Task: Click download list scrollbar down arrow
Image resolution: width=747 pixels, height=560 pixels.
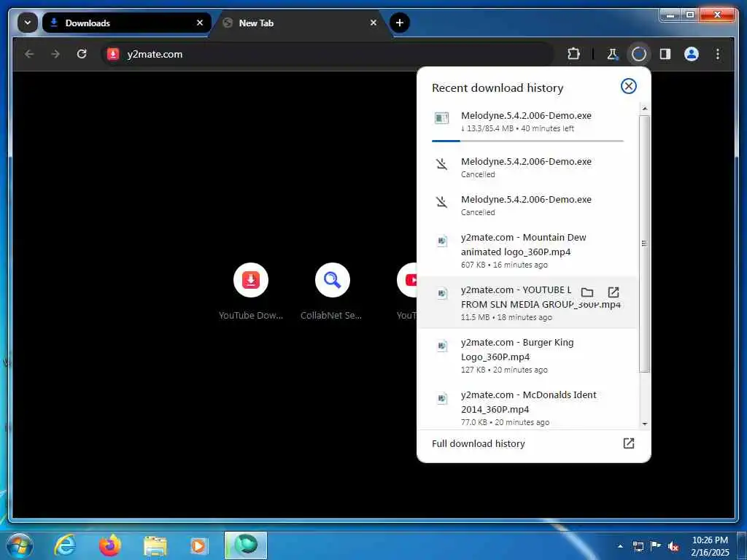Action: [x=645, y=424]
